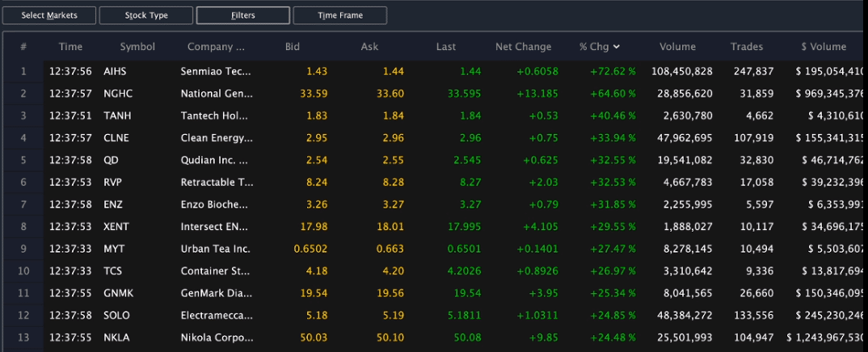868x352 pixels.
Task: Click the Retractable T... company name
Action: 217,182
